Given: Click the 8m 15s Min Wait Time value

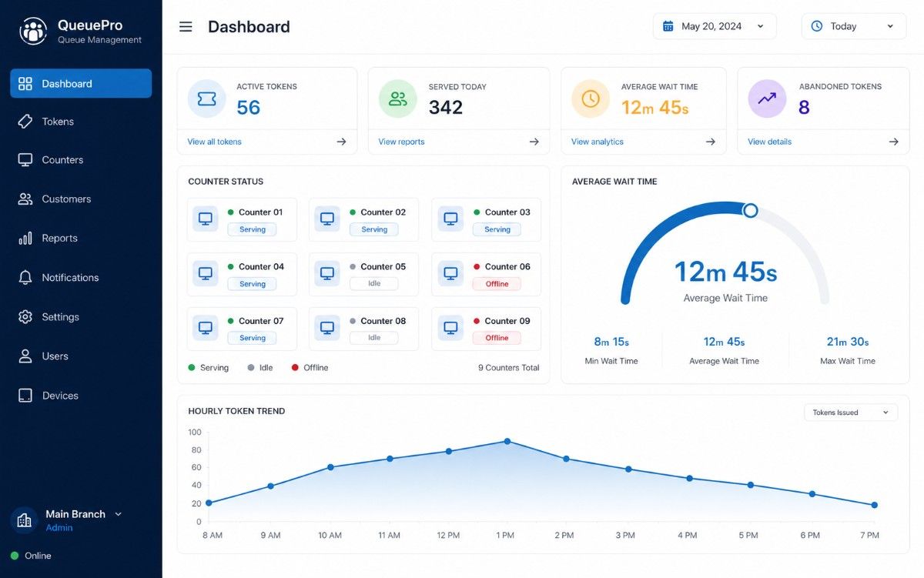Looking at the screenshot, I should point(611,342).
